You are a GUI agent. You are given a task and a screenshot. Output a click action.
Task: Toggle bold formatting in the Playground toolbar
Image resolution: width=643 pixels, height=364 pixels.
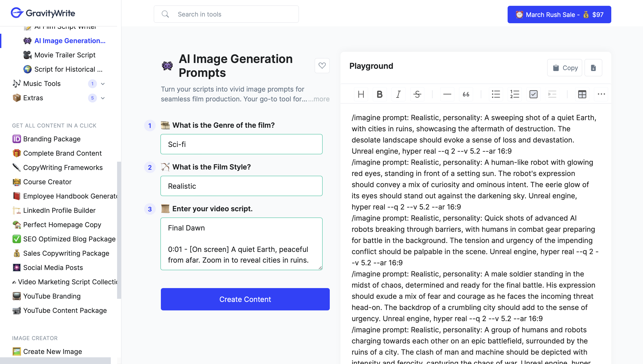click(379, 94)
